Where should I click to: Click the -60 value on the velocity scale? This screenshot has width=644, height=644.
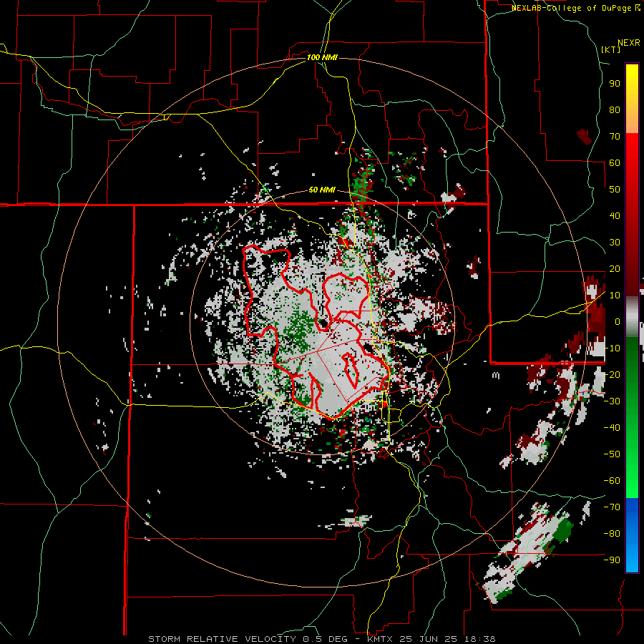pos(612,481)
